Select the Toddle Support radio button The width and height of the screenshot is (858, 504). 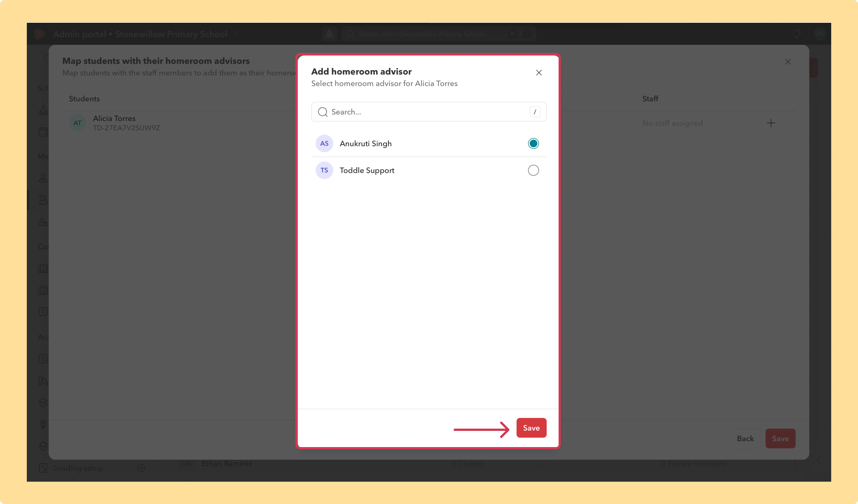533,170
